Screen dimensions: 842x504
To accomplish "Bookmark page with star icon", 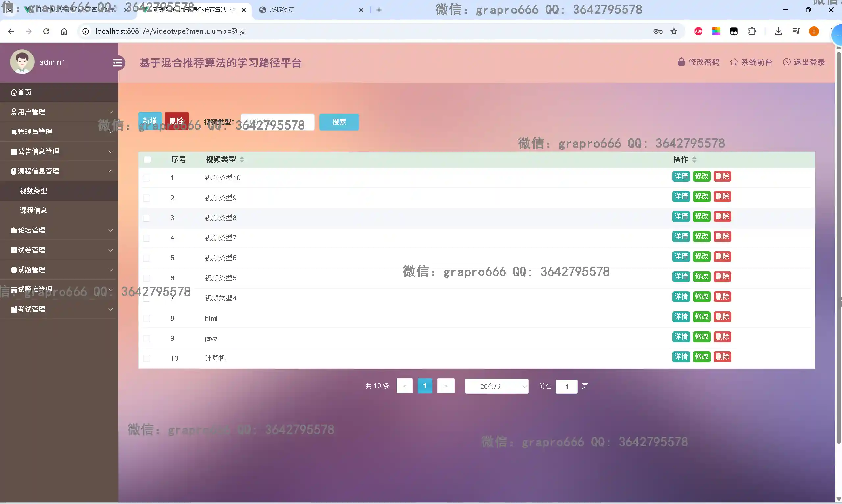I will click(674, 31).
